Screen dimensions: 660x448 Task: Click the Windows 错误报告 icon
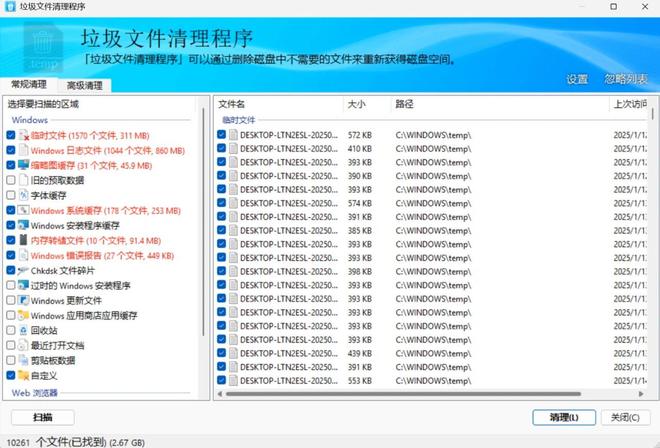[x=24, y=255]
